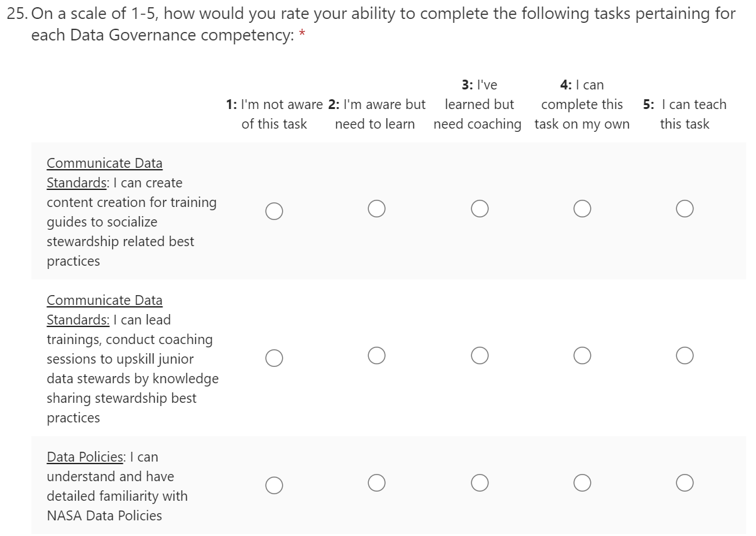
Task: Click the "1: I'm not aware" column header
Action: [x=274, y=114]
